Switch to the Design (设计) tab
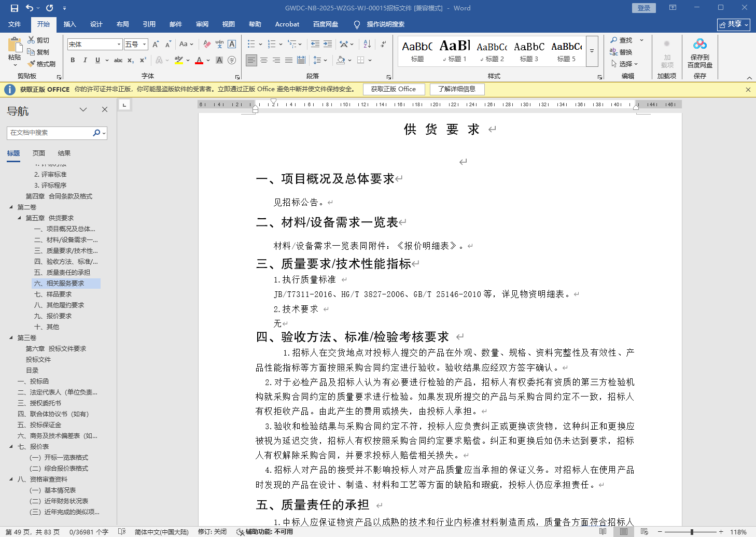The image size is (756, 537). [96, 24]
